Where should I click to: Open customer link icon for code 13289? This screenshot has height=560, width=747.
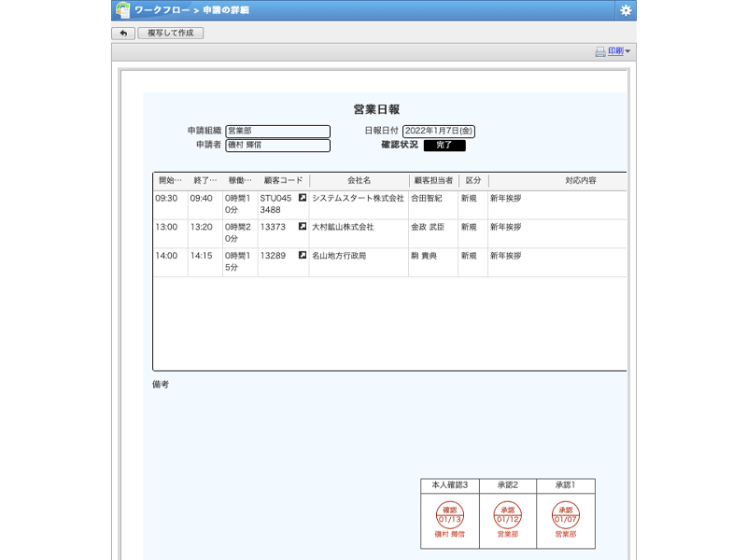point(302,255)
